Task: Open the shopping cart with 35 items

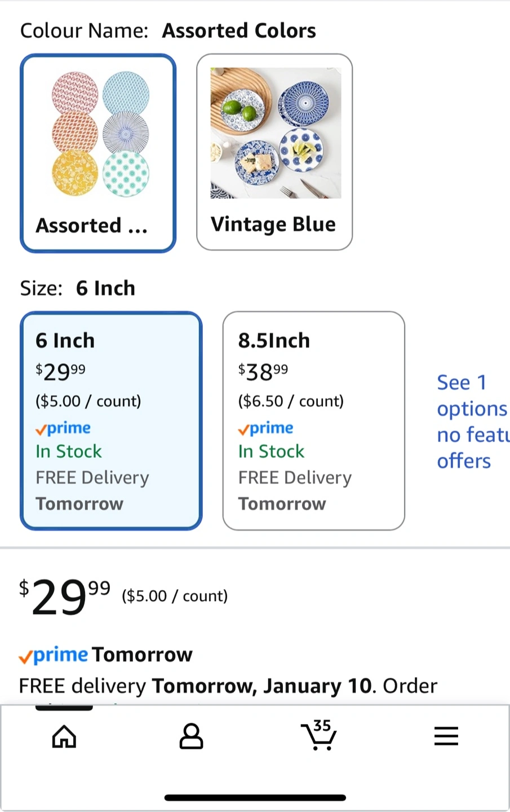Action: (x=319, y=735)
